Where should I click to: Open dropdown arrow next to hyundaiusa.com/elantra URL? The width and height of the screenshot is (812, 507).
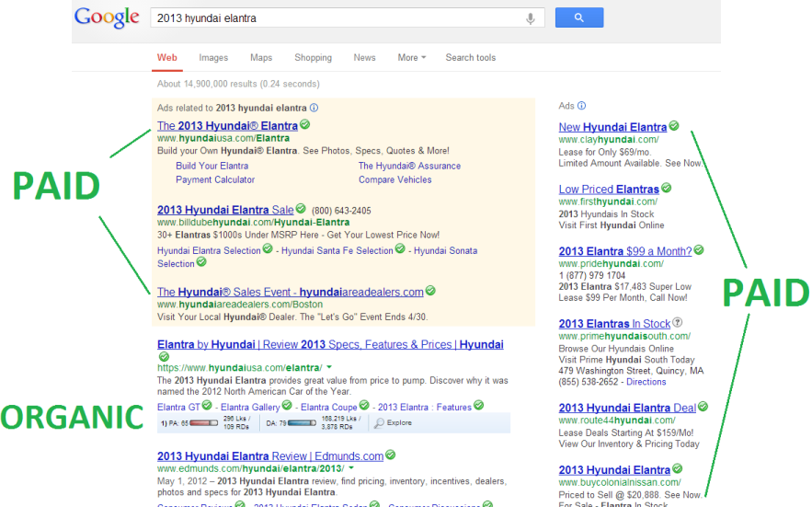tap(329, 367)
